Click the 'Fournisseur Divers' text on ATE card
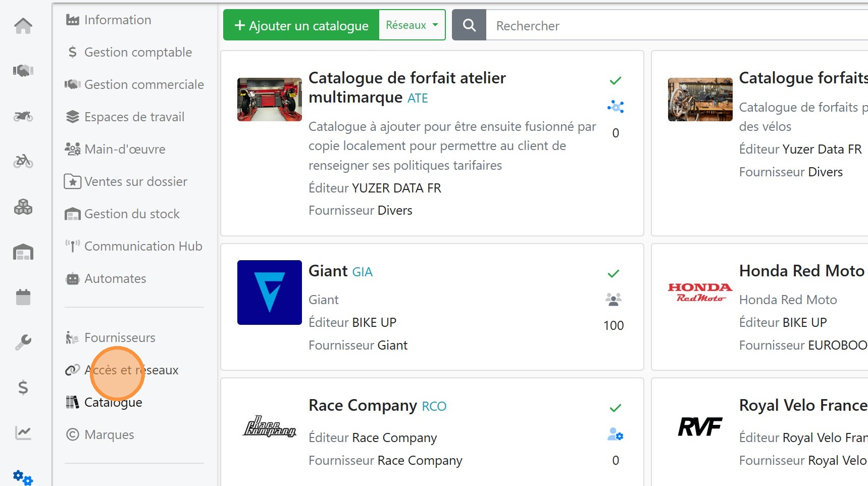The width and height of the screenshot is (868, 486). point(361,210)
